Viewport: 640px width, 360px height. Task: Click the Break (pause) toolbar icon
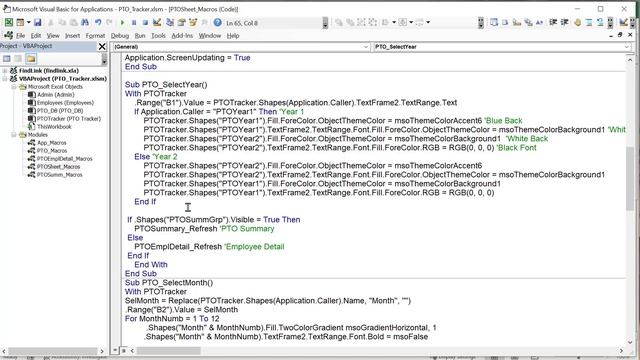click(134, 22)
